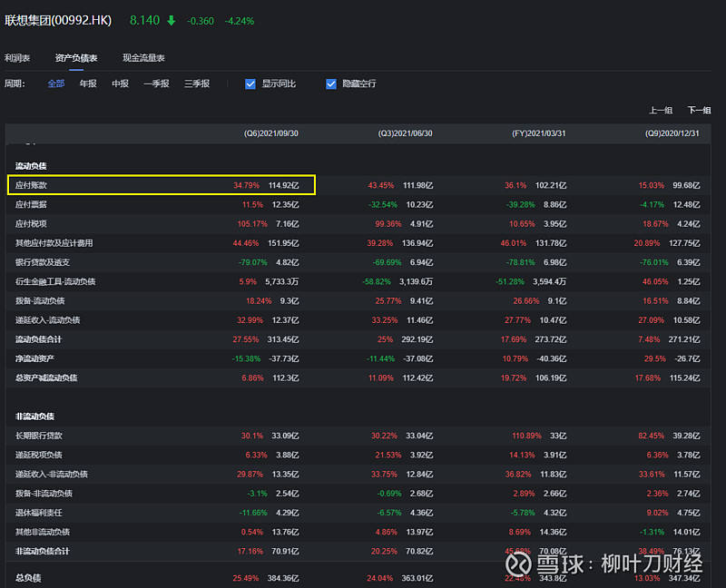
Task: Switch to the 利润表 tab
Action: pos(17,58)
